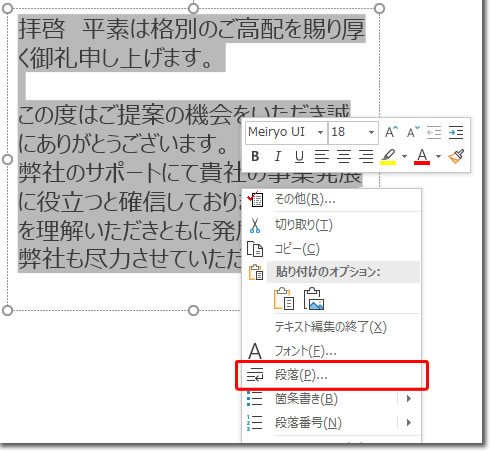Open 箇条書き(B) bullets submenu
Screen dimensions: 490x451
click(331, 399)
